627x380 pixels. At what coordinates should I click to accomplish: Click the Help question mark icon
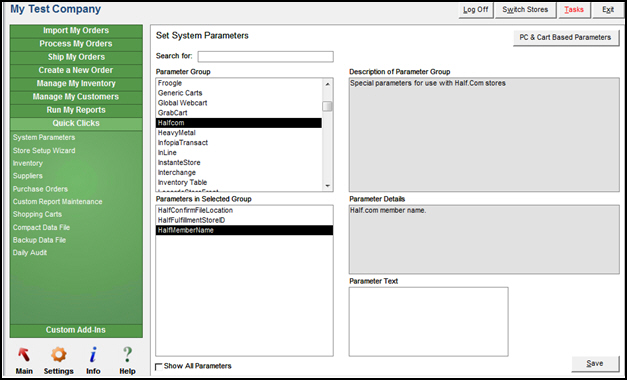[127, 355]
